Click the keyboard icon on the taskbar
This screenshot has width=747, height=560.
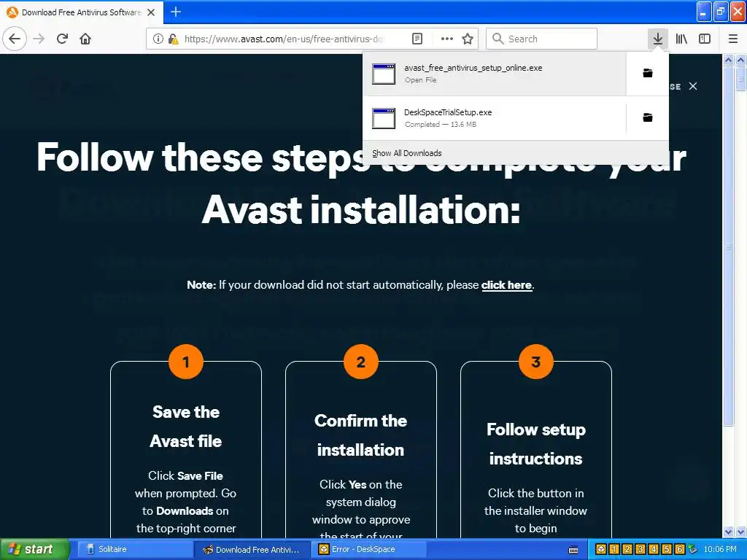click(x=573, y=550)
